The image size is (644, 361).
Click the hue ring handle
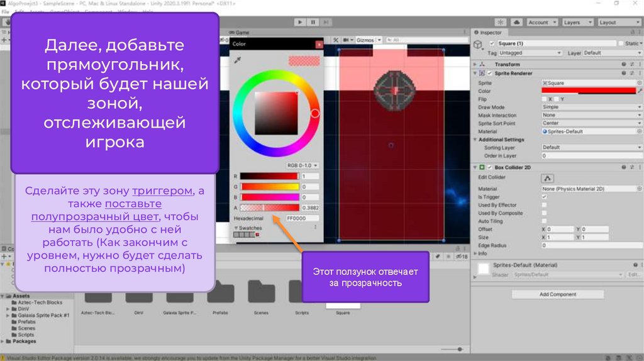315,113
